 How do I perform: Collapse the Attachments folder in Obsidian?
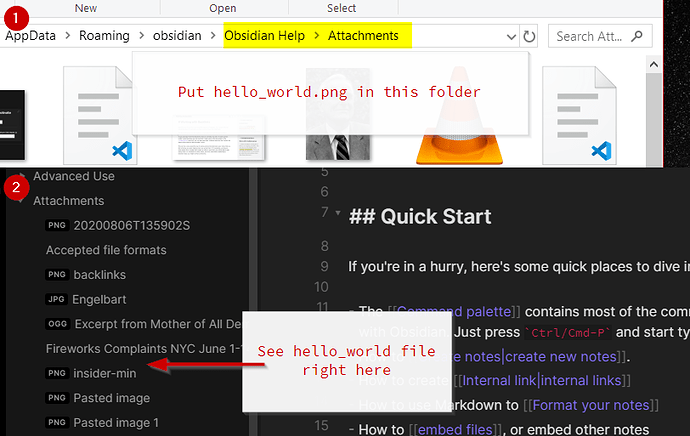point(68,201)
